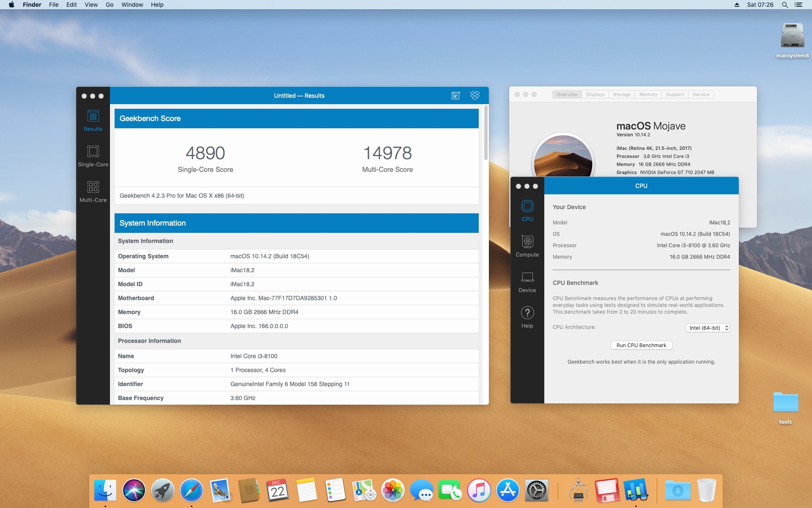The height and width of the screenshot is (508, 812).
Task: Launch Safari from the Dock
Action: click(191, 490)
